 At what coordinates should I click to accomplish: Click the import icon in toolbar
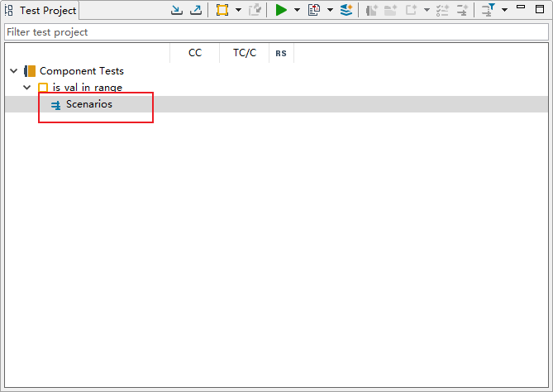(x=177, y=10)
